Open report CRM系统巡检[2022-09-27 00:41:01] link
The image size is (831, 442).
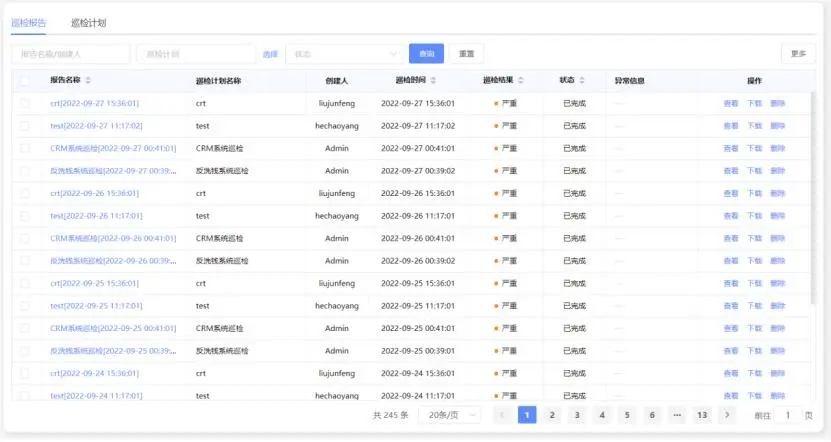click(x=113, y=148)
